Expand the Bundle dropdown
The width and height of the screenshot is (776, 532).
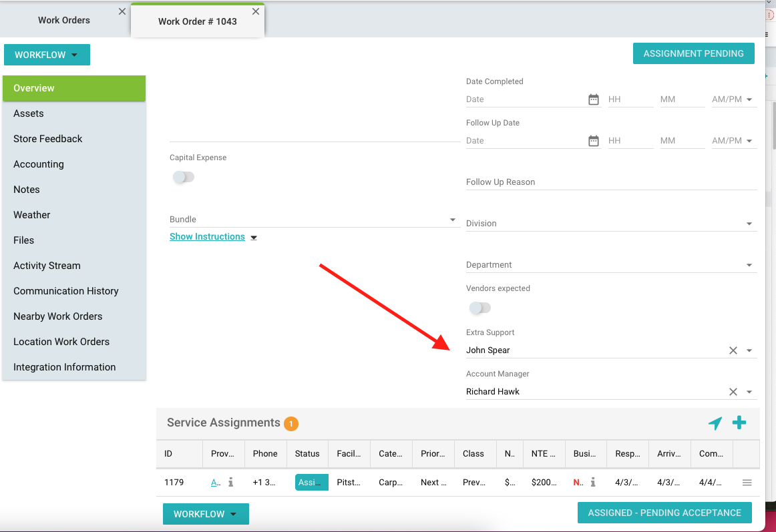point(452,220)
